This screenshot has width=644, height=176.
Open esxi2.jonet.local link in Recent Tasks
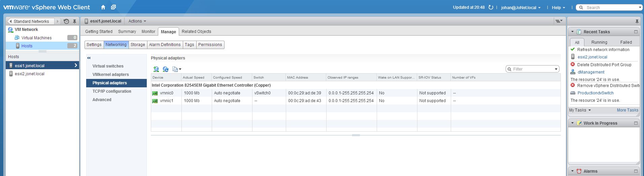[x=592, y=57]
